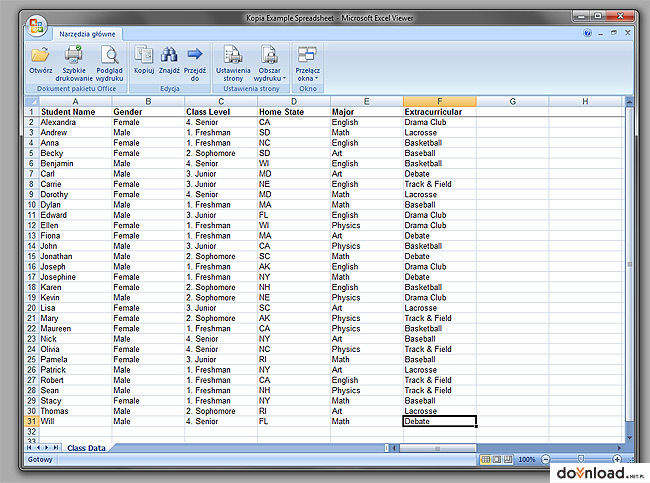Minimize the workbook inner window
The height and width of the screenshot is (483, 650).
(601, 33)
